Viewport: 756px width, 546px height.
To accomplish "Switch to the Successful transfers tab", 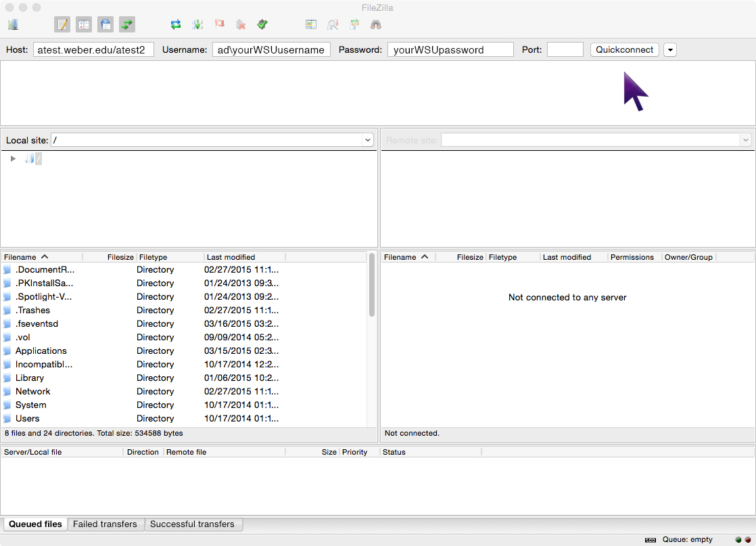I will pyautogui.click(x=192, y=524).
